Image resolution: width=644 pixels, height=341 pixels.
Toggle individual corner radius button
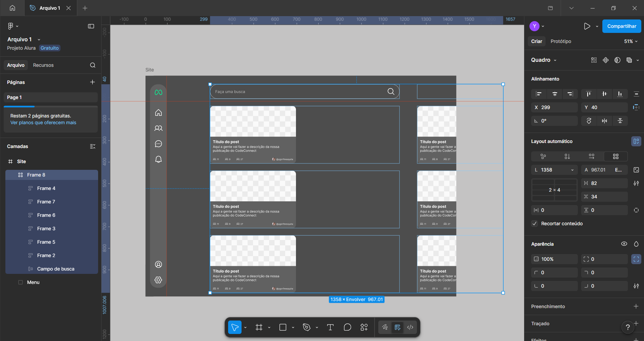636,259
